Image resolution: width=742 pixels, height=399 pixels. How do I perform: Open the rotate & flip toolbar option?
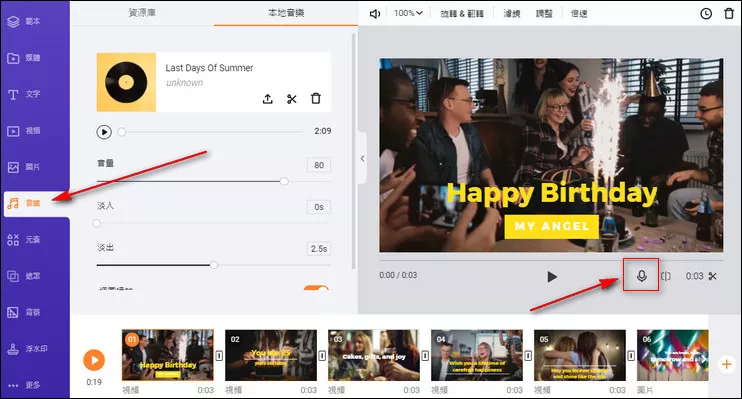coord(462,14)
